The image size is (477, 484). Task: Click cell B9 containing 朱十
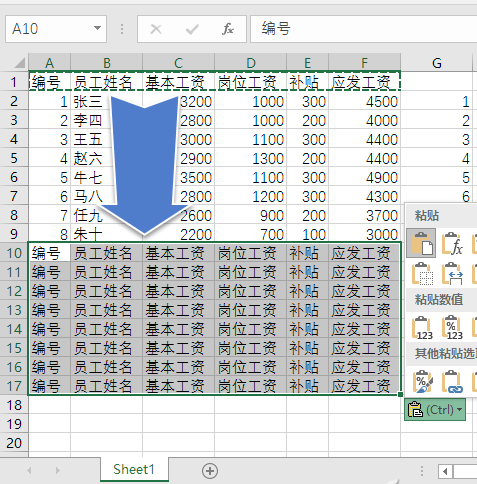pos(107,234)
